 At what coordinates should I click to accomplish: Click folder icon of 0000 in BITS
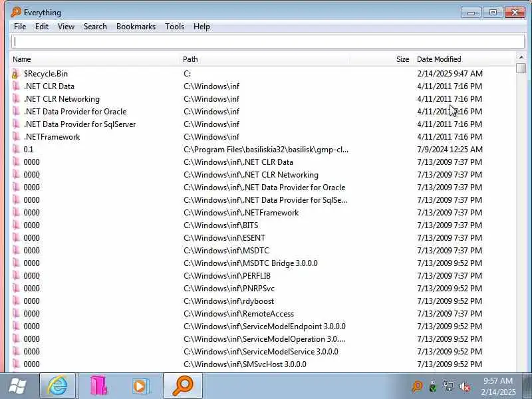click(x=15, y=225)
